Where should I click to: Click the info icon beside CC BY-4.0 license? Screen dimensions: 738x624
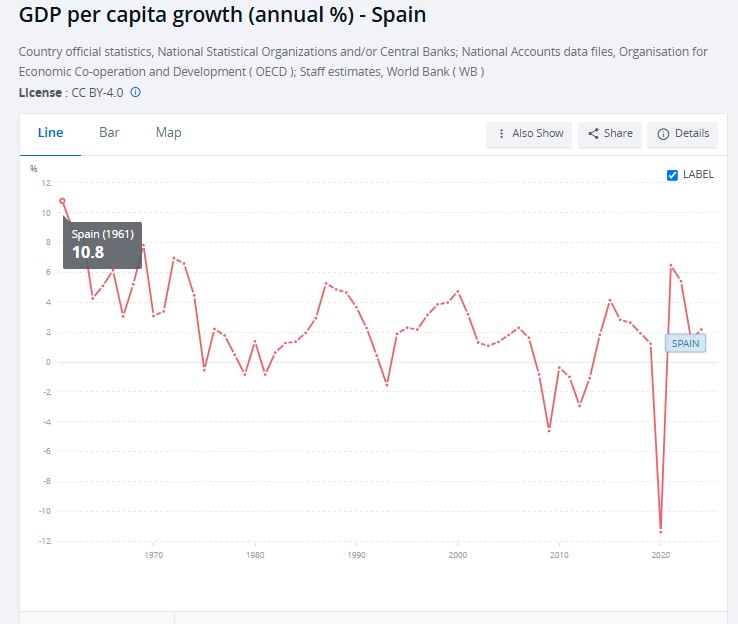pyautogui.click(x=136, y=93)
